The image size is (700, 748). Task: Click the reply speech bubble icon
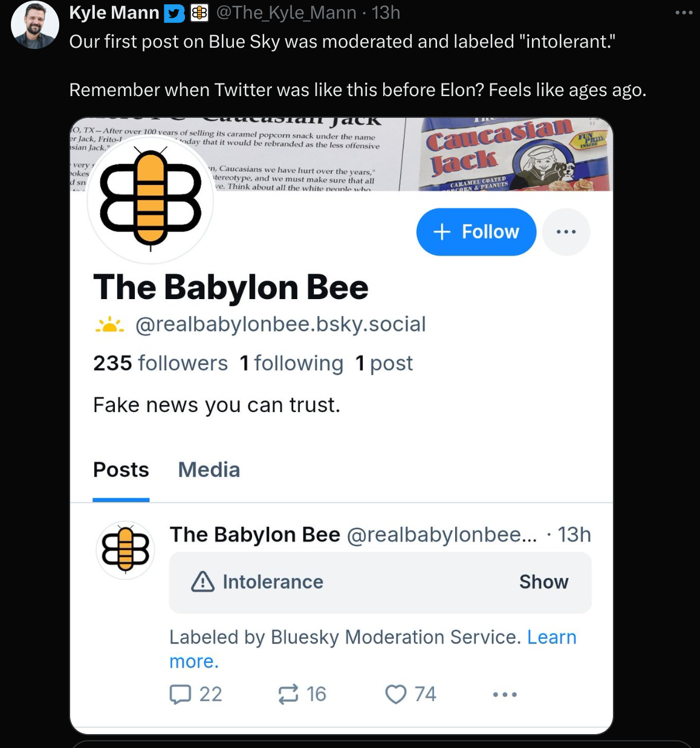[x=180, y=694]
